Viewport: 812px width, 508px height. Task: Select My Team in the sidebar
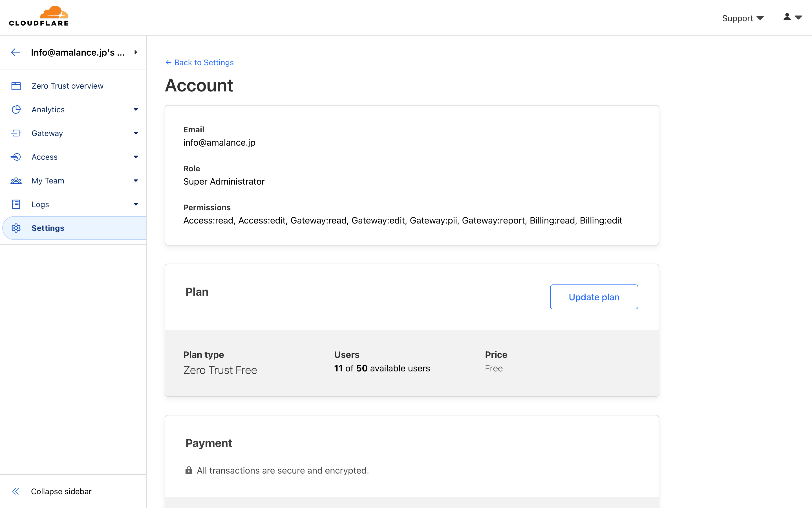pyautogui.click(x=48, y=181)
